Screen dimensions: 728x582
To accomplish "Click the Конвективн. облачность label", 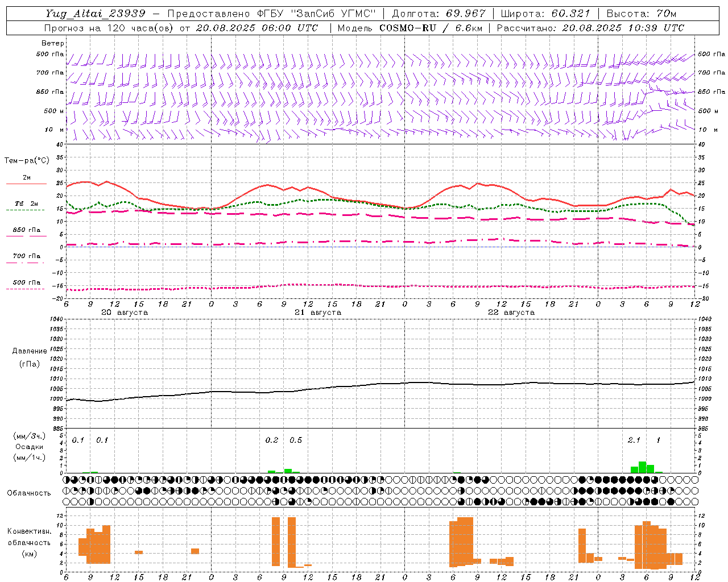I will pyautogui.click(x=29, y=542).
